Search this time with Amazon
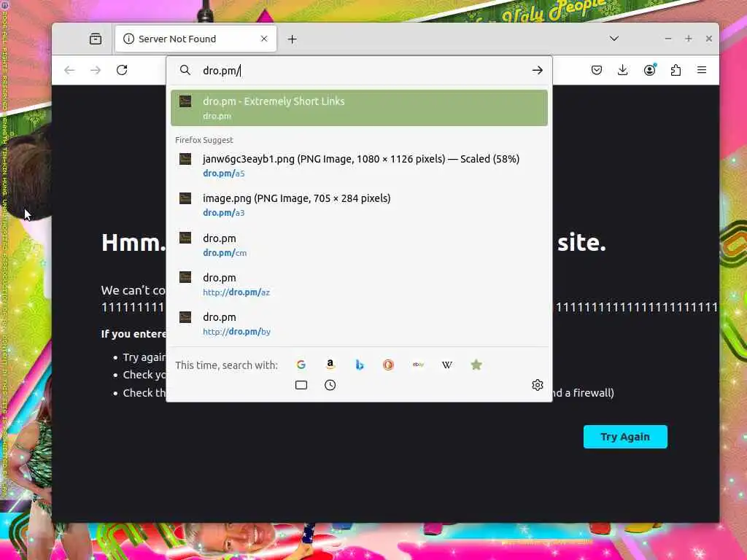 [330, 365]
